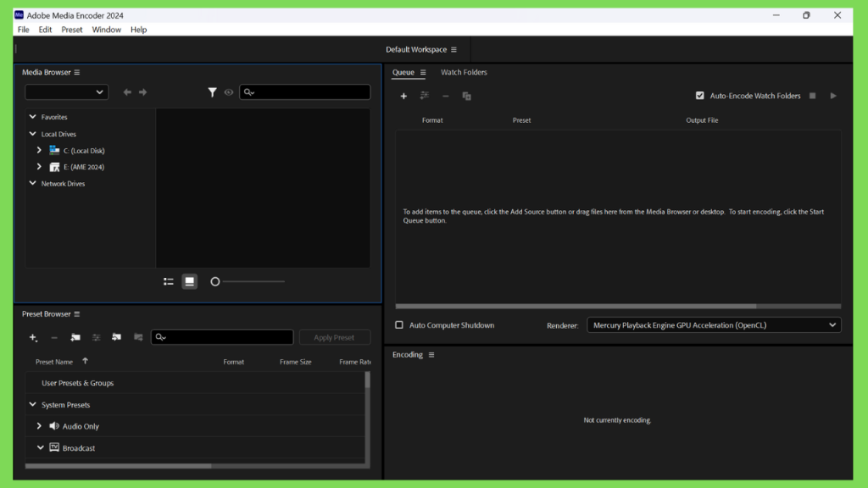Click the Preset Browser search field
The width and height of the screenshot is (868, 488).
pyautogui.click(x=222, y=337)
